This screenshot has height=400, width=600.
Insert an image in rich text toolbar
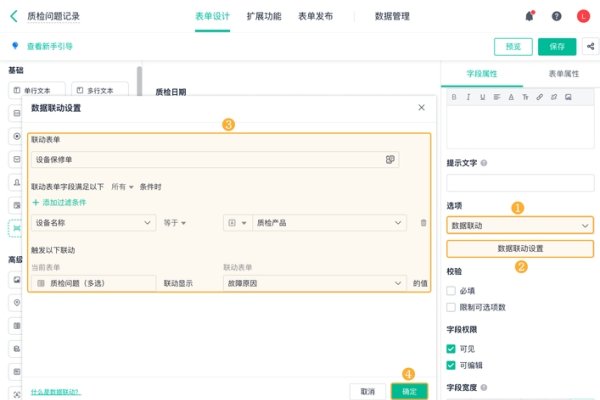(x=568, y=97)
